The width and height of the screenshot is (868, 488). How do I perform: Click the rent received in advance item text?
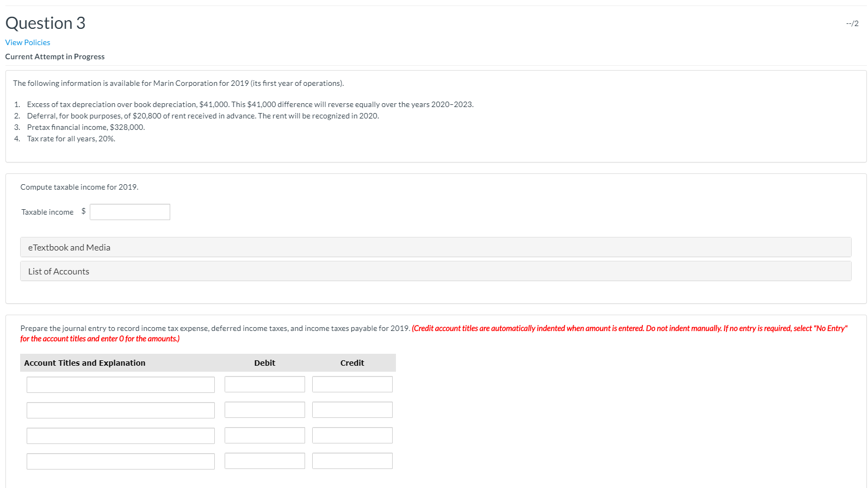click(x=203, y=116)
